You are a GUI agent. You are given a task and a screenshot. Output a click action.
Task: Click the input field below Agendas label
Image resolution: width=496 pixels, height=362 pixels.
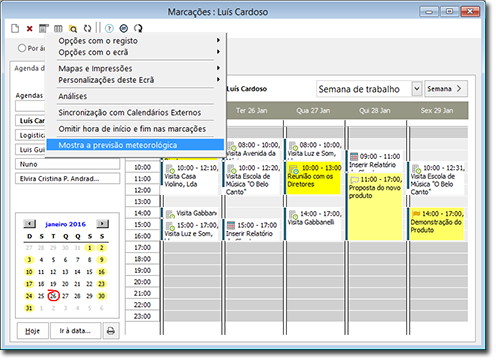click(x=31, y=106)
